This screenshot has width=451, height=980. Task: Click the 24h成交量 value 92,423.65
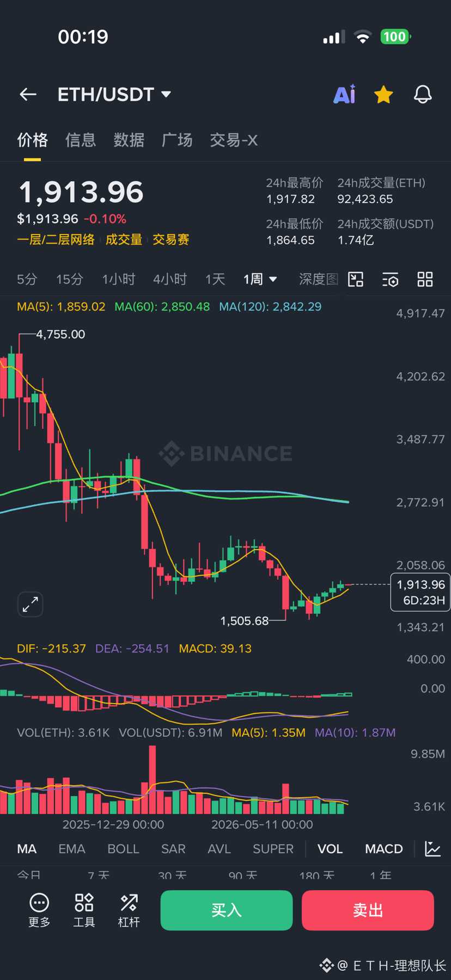coord(365,199)
